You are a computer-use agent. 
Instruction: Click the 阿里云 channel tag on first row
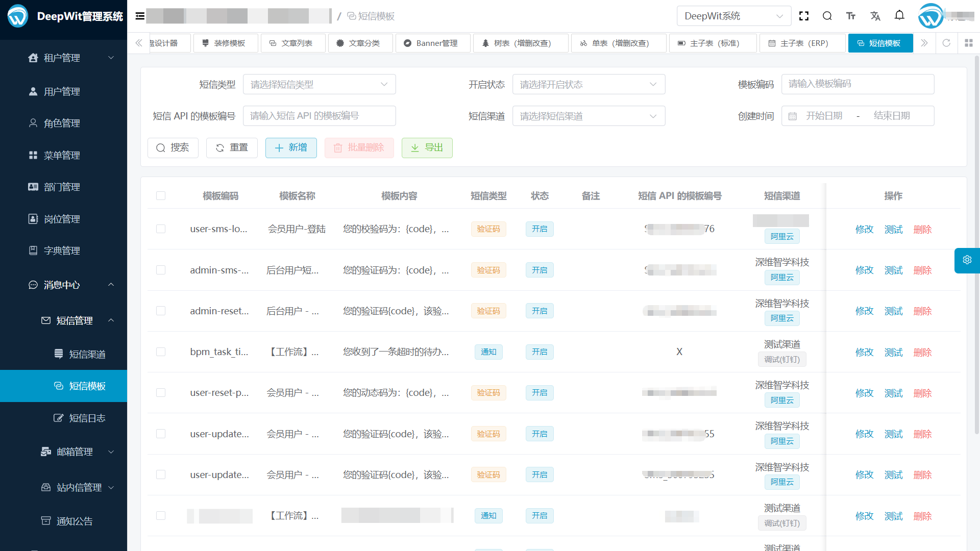pyautogui.click(x=782, y=236)
